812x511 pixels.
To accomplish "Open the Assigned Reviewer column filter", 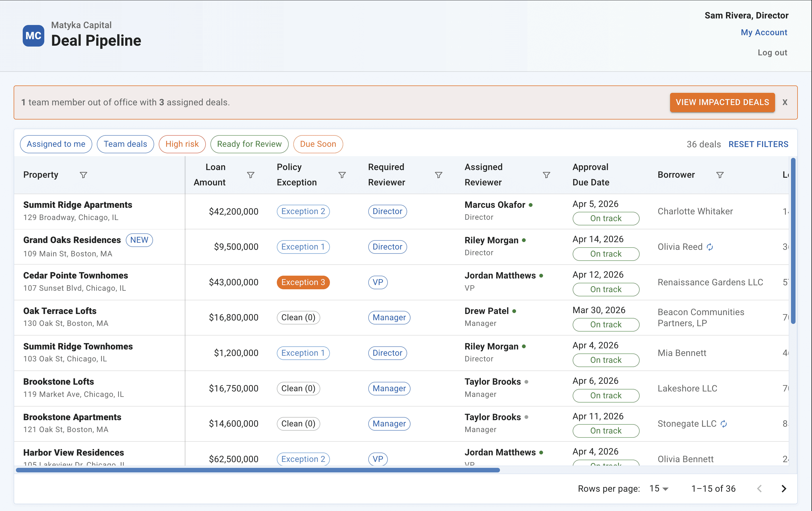I will 546,175.
